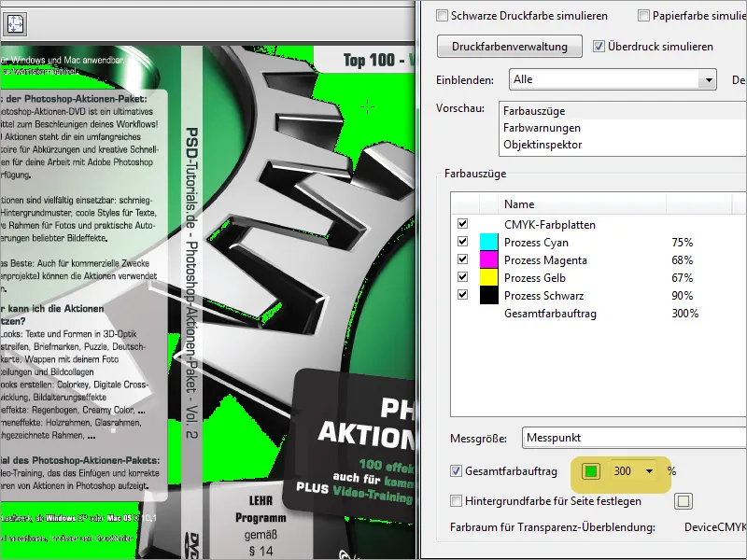
Task: Click DeviceCMYK transparency color space value
Action: (715, 527)
